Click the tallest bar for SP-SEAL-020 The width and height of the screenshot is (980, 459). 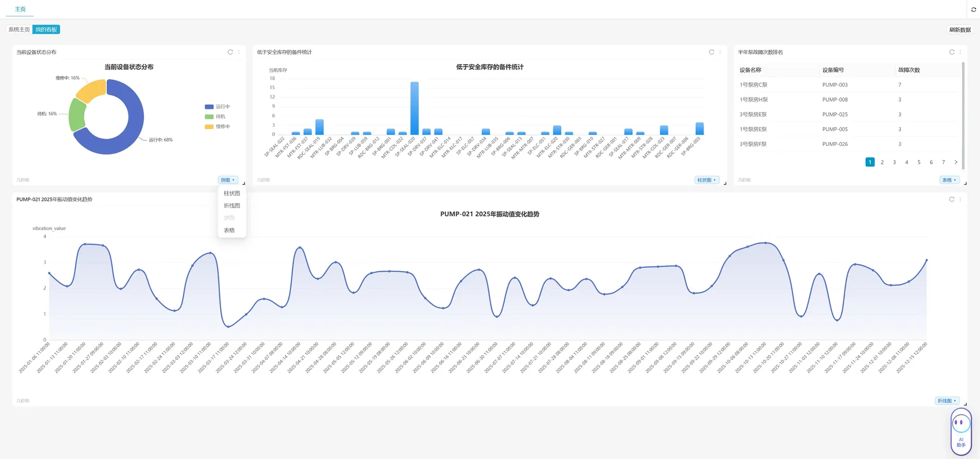click(415, 108)
